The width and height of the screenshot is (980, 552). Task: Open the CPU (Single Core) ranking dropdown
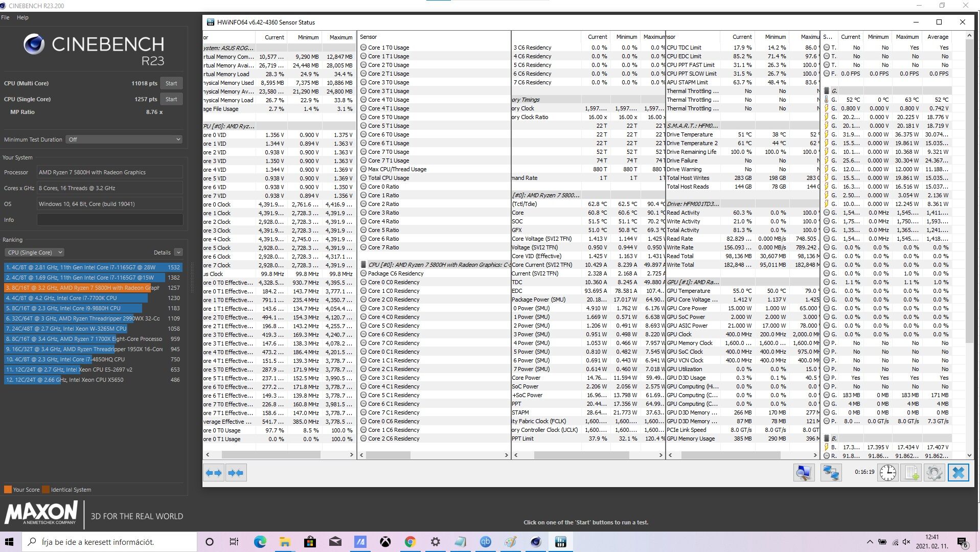35,252
